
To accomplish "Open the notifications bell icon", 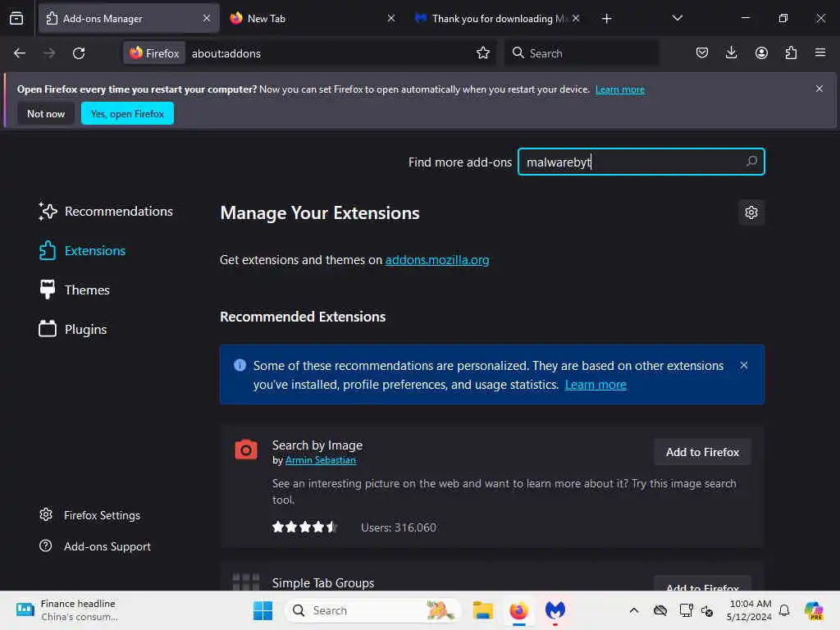I will click(784, 610).
